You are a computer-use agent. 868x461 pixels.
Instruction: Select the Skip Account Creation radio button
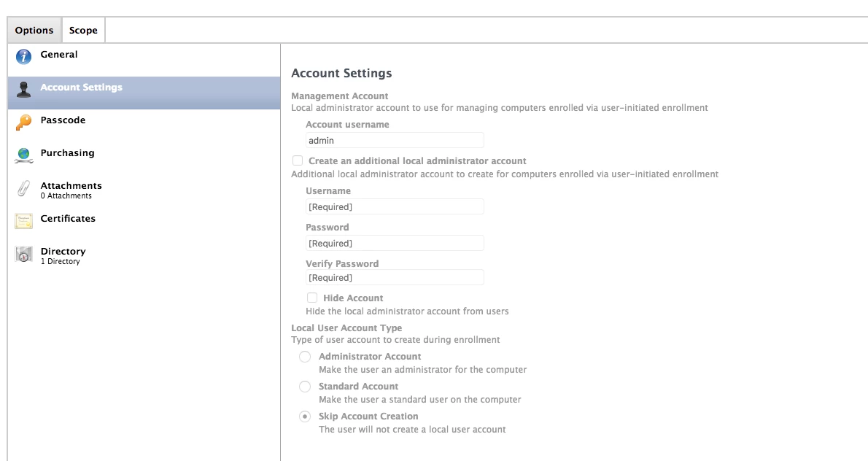tap(305, 417)
